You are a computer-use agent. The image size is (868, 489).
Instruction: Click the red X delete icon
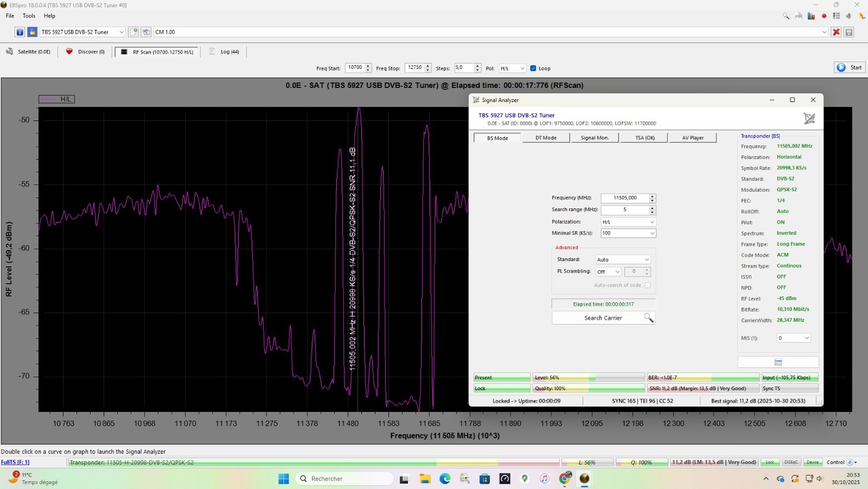(x=836, y=32)
